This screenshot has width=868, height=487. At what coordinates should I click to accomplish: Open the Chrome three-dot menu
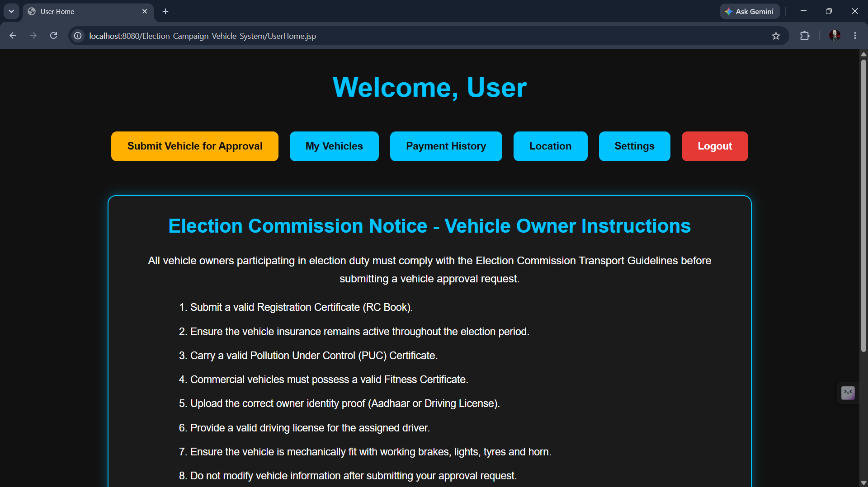(855, 36)
